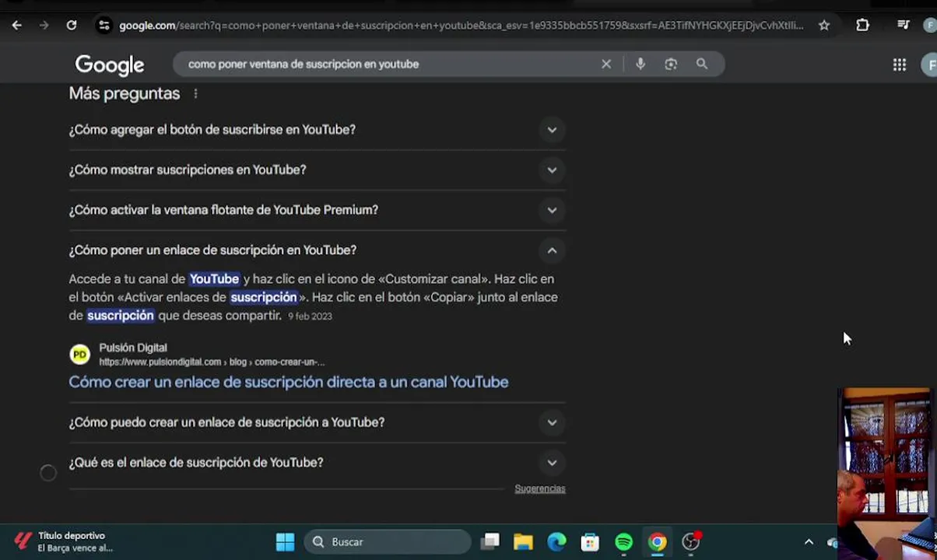Open File Explorer from the taskbar
Viewport: 937px width, 560px height.
(x=523, y=542)
